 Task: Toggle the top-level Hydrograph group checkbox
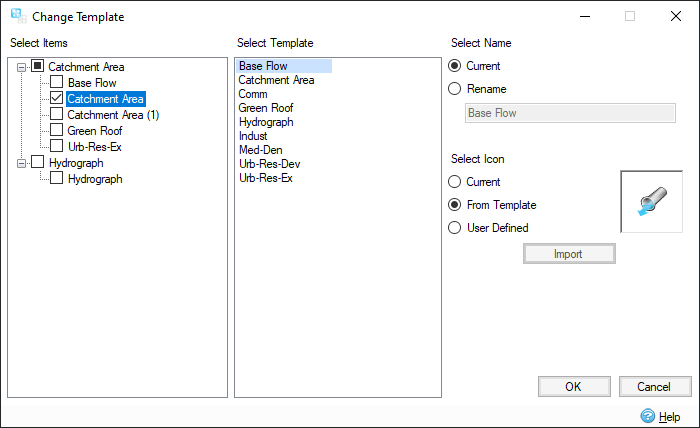pos(38,162)
